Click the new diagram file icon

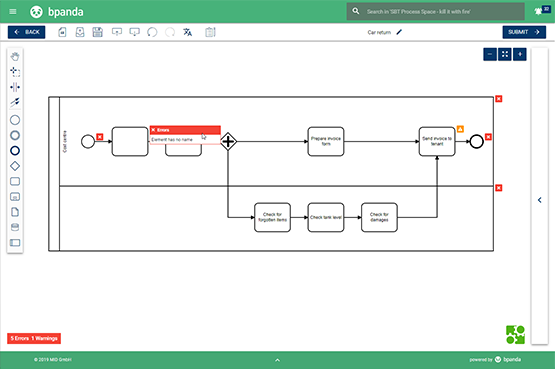coord(62,32)
